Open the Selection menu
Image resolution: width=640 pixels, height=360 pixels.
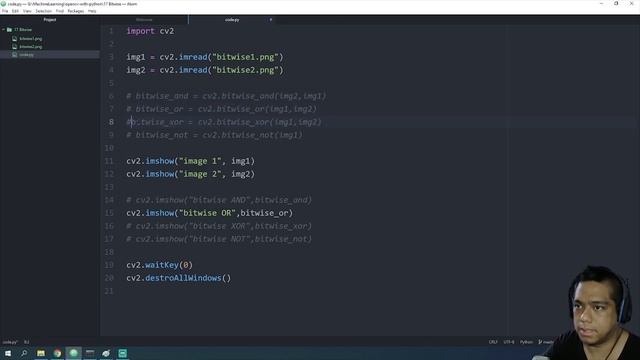click(43, 11)
